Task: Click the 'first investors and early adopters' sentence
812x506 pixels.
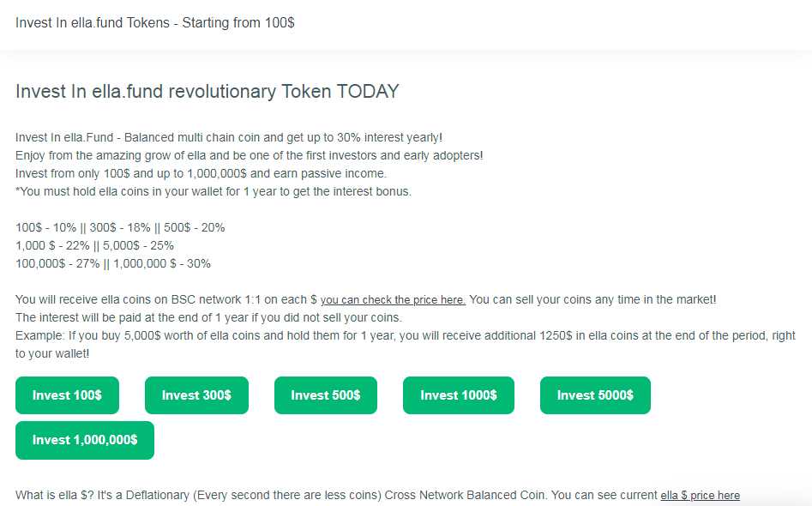Action: [250, 155]
